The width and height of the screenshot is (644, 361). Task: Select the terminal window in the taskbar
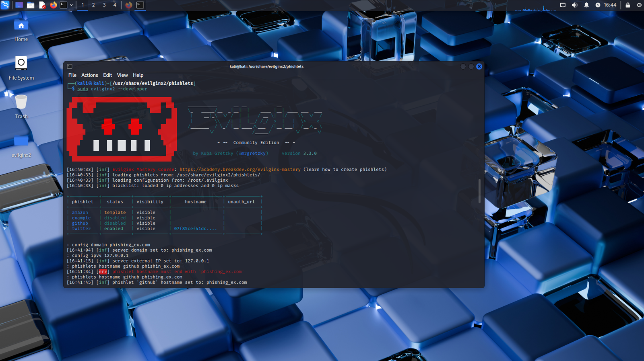coord(140,5)
